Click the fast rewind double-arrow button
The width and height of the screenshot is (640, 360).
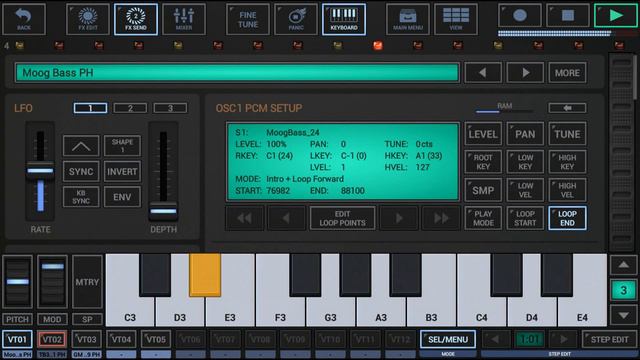(244, 218)
